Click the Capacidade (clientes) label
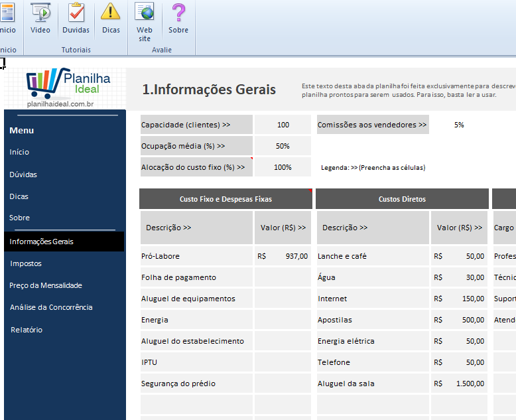The width and height of the screenshot is (516, 420). tap(196, 125)
